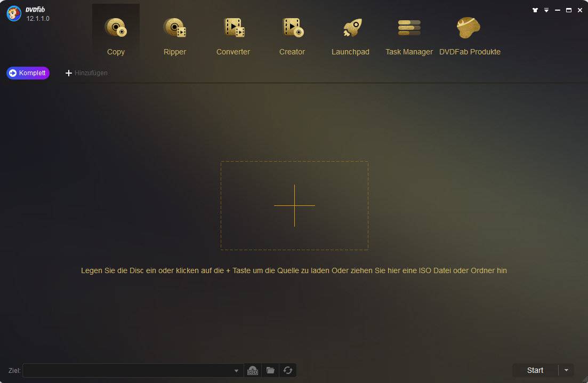588x383 pixels.
Task: Open the Copy module
Action: 116,36
